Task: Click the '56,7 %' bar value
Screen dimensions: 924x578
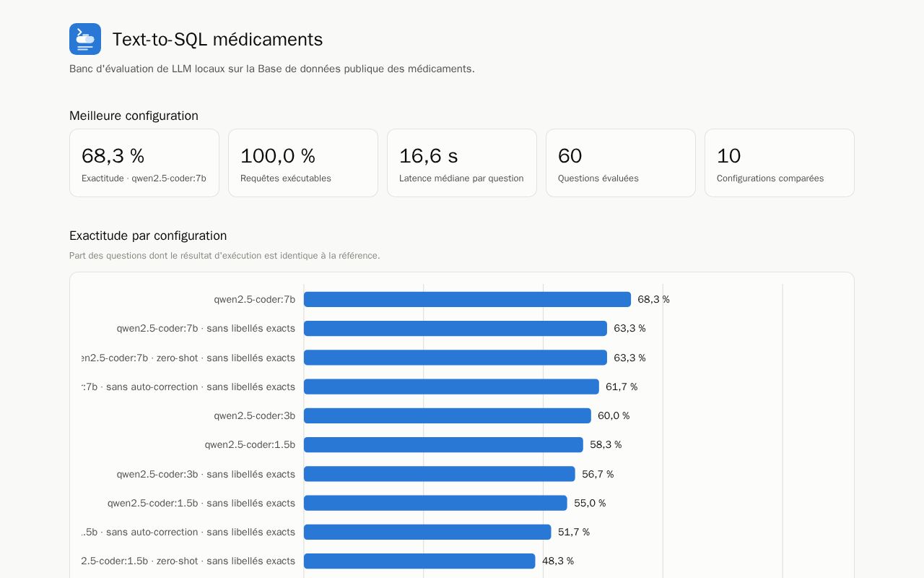Action: tap(598, 474)
